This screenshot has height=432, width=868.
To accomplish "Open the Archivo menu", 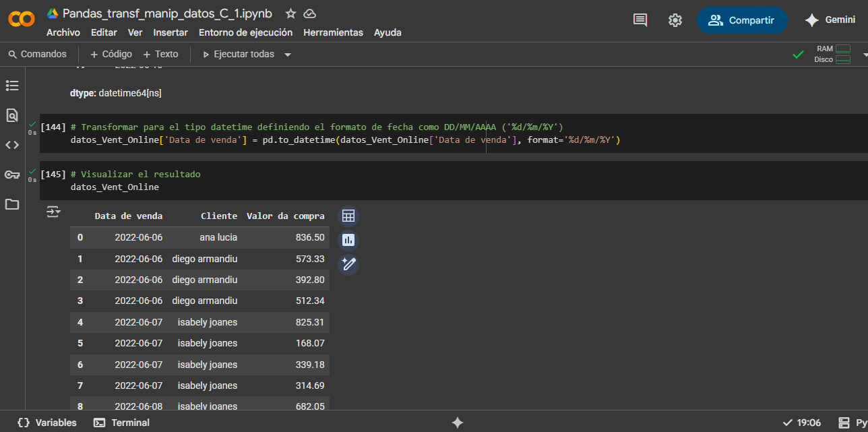I will point(63,32).
